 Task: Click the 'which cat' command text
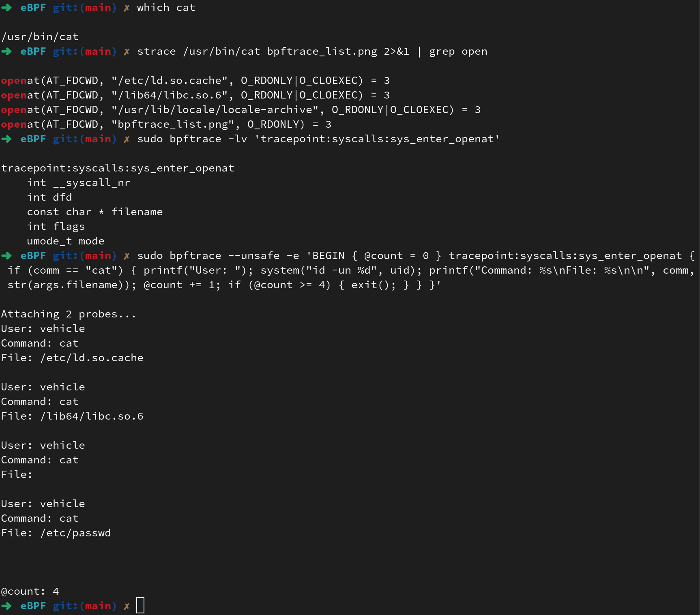tap(166, 8)
